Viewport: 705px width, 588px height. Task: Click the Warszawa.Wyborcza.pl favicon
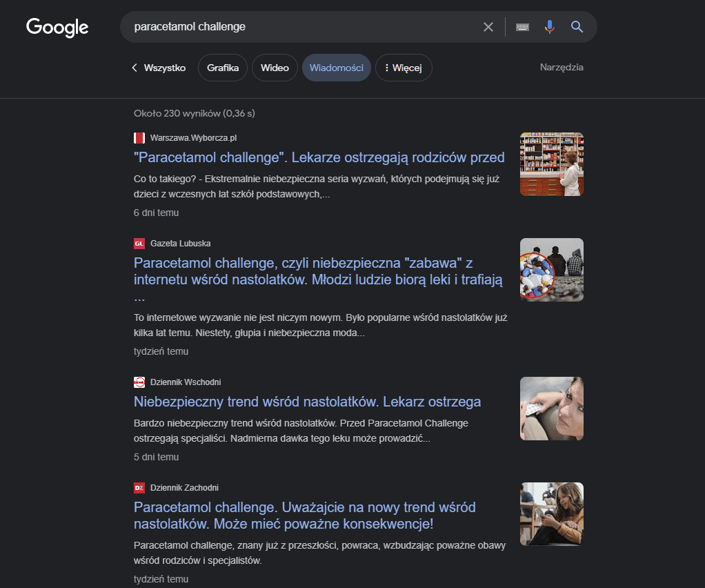[x=139, y=137]
